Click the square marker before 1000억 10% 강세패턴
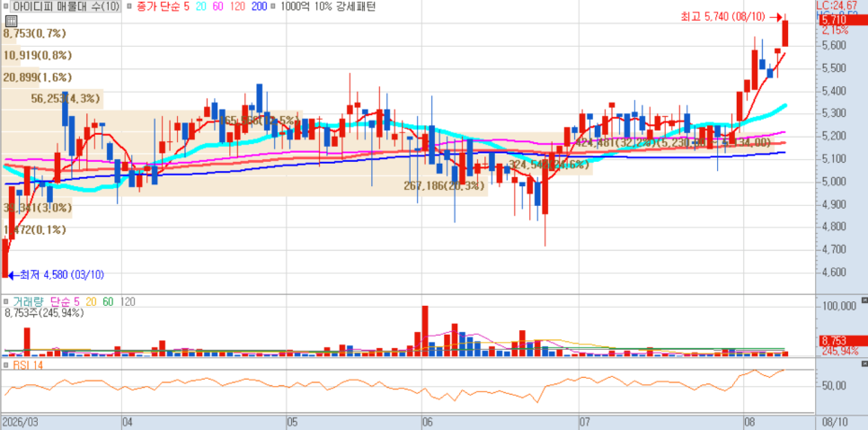868x430 pixels. [x=275, y=6]
